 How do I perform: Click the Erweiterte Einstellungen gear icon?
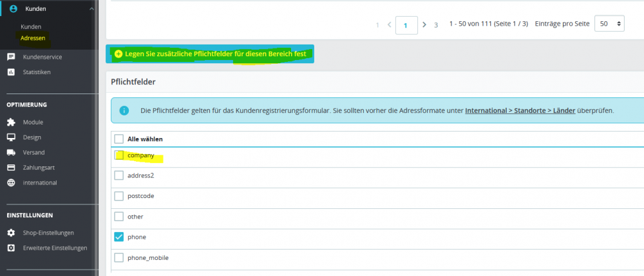click(x=11, y=248)
